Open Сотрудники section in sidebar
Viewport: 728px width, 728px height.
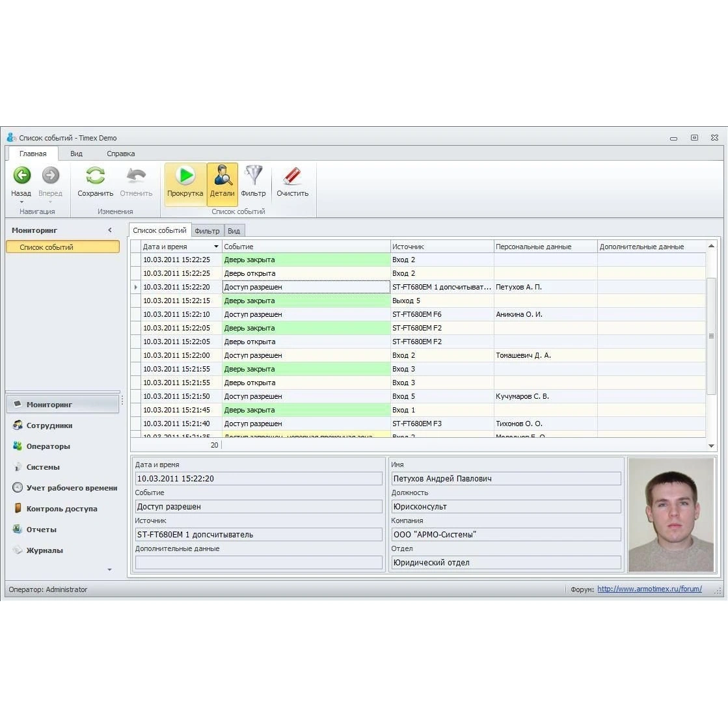point(49,425)
